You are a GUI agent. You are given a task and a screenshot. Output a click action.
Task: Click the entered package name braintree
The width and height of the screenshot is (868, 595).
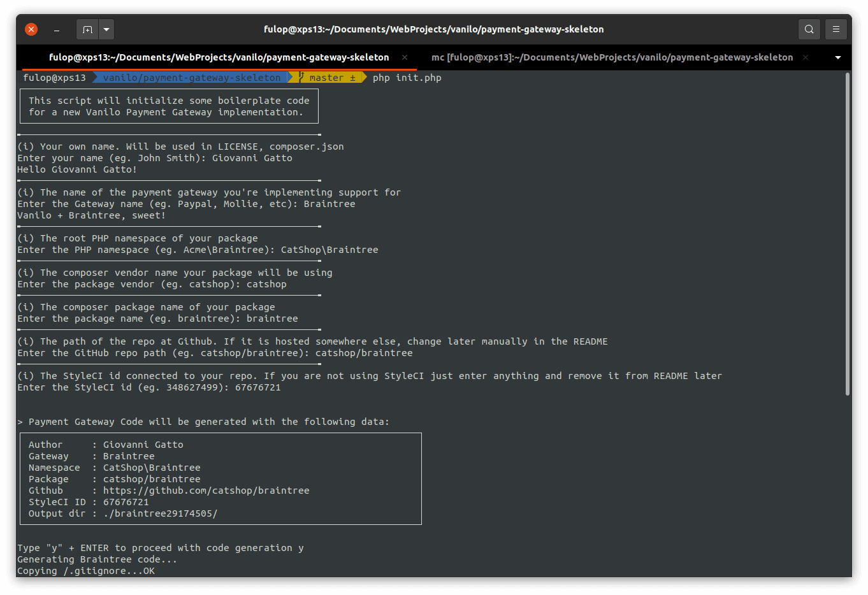272,319
